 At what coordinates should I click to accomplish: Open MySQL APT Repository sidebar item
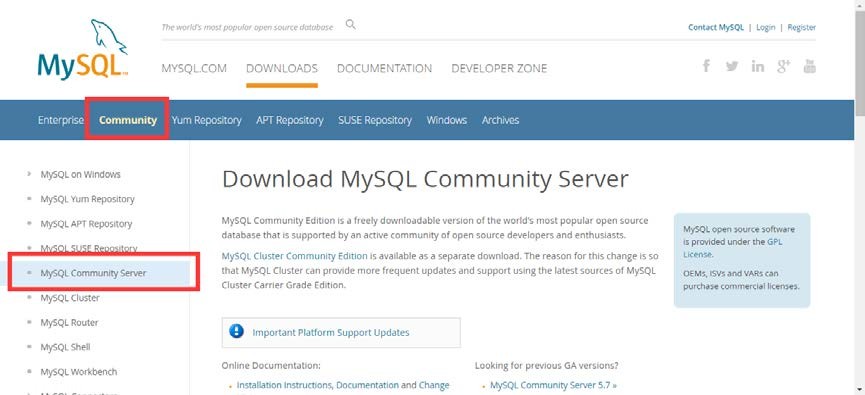86,224
